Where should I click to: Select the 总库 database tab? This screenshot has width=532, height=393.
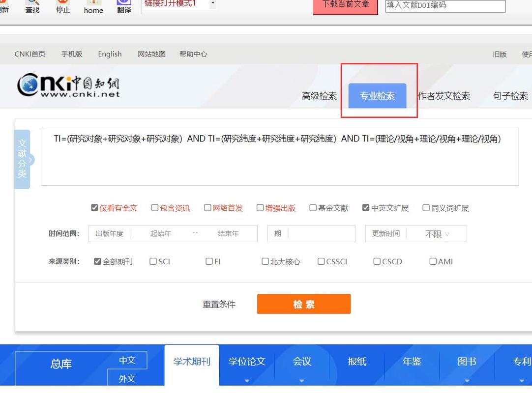[61, 364]
